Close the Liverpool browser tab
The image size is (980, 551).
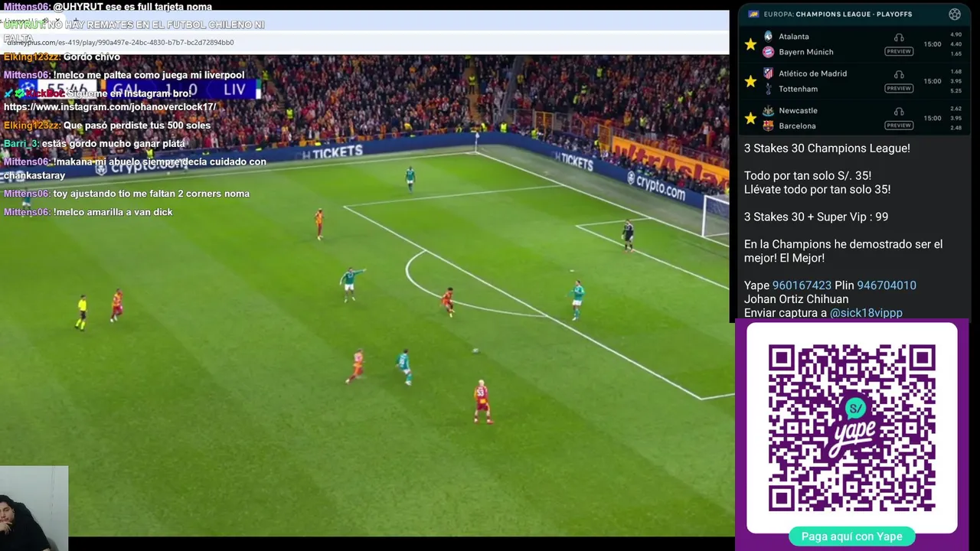(x=57, y=21)
